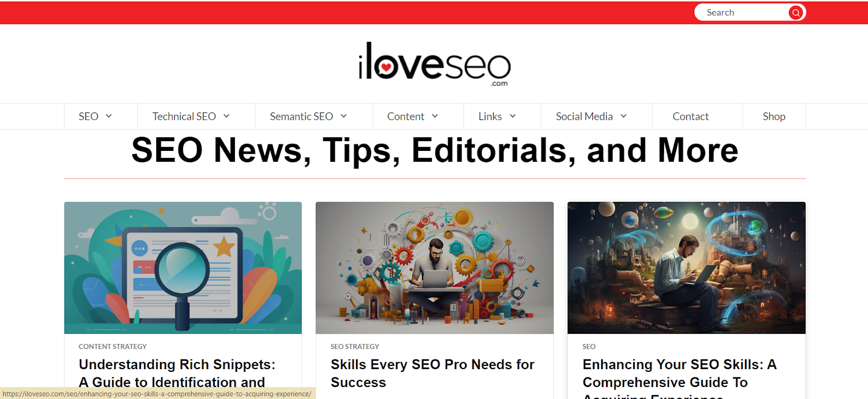This screenshot has width=868, height=399.
Task: Open the Semantic SEO menu item
Action: pyautogui.click(x=302, y=117)
